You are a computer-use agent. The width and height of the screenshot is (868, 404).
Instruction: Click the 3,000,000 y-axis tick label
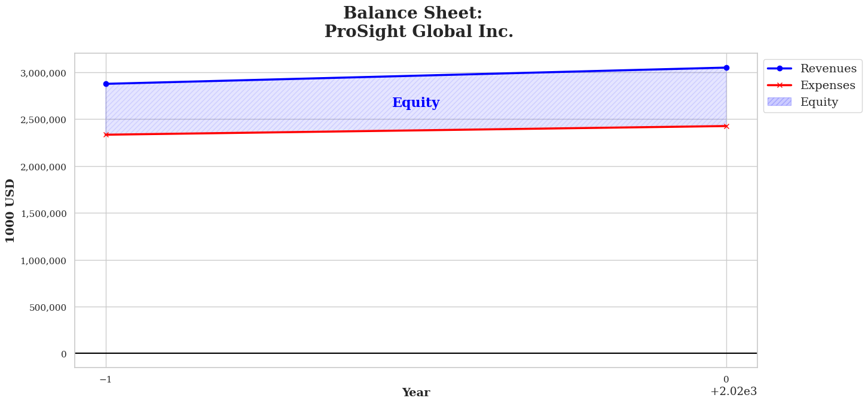coord(43,73)
